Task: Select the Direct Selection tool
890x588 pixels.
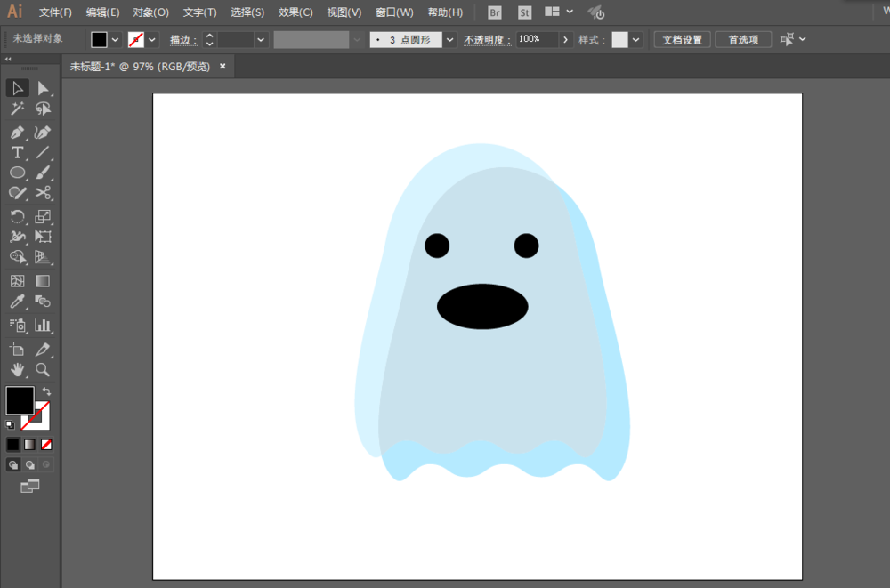Action: 43,88
